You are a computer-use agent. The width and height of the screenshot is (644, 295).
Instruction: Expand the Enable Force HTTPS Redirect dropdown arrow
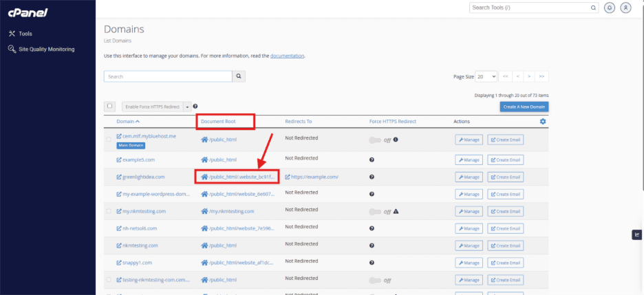click(186, 107)
